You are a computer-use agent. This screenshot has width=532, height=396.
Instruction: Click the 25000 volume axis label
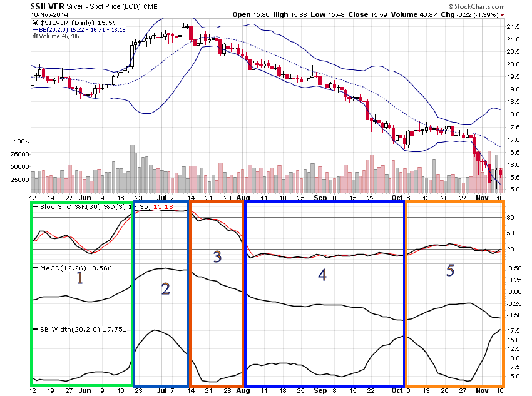(20, 180)
